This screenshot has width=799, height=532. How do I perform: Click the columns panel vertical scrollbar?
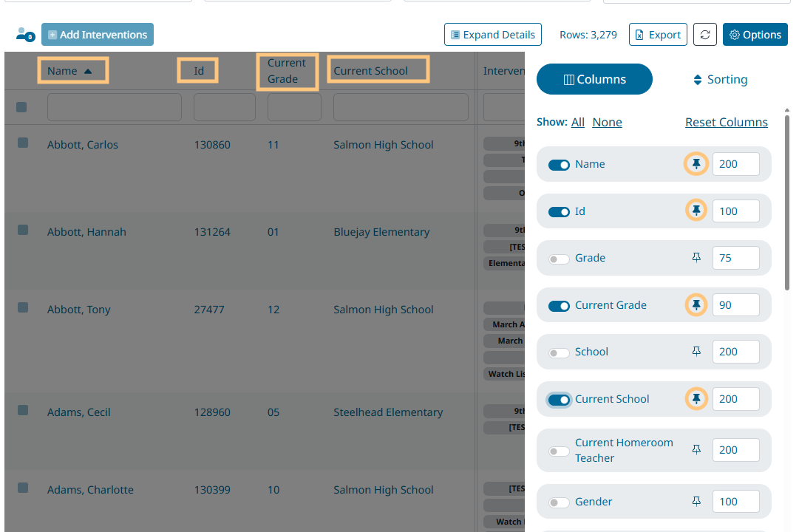point(787,199)
